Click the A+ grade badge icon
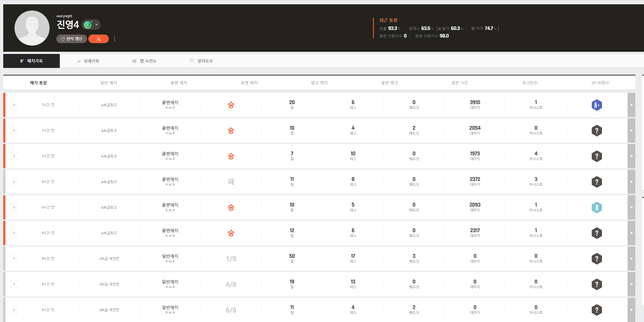The height and width of the screenshot is (322, 644). point(597,105)
